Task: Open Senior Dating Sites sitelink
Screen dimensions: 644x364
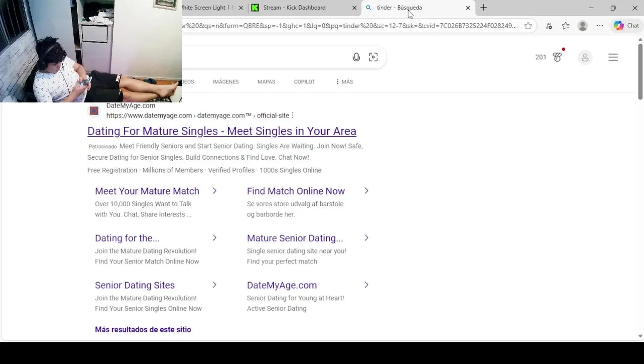Action: (x=135, y=285)
